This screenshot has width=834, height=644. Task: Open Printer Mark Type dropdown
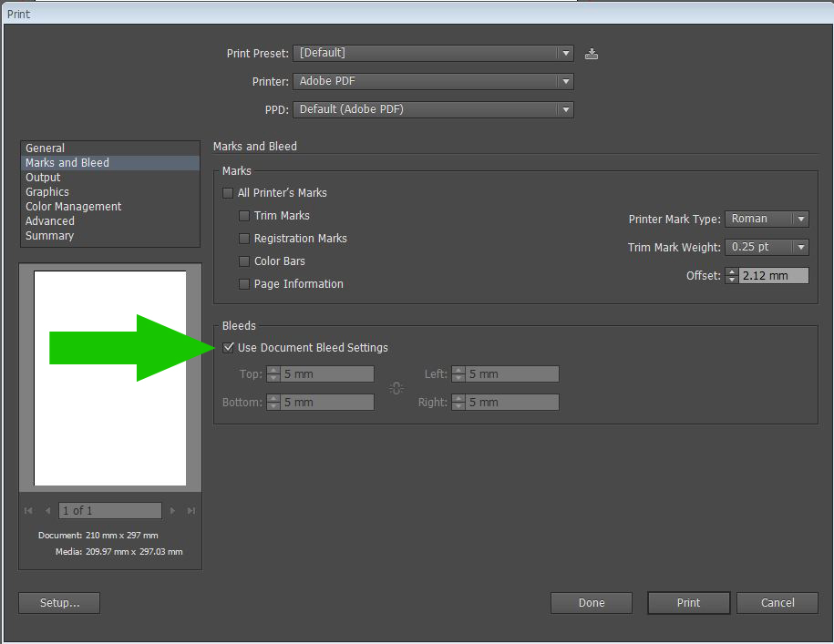pos(767,219)
